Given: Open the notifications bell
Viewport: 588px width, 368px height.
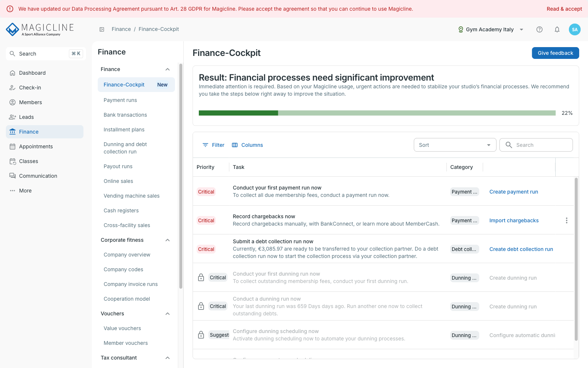Looking at the screenshot, I should (557, 29).
